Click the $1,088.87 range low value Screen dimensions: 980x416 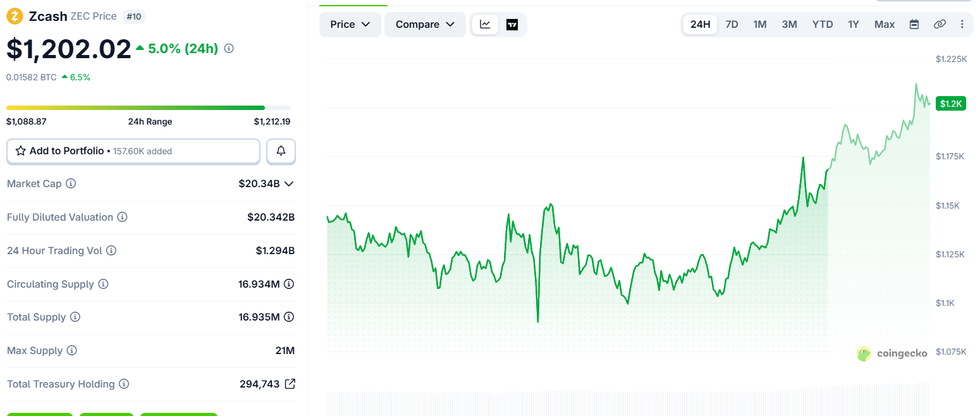(27, 121)
